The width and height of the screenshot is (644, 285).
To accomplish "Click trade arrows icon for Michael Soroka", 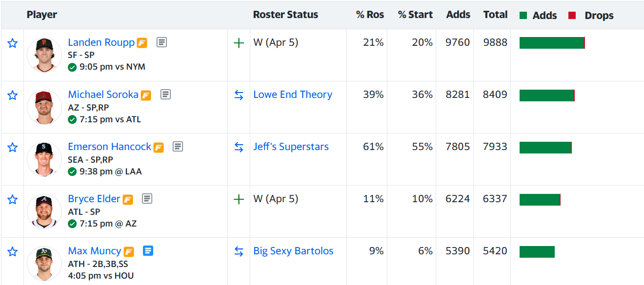I will click(239, 95).
